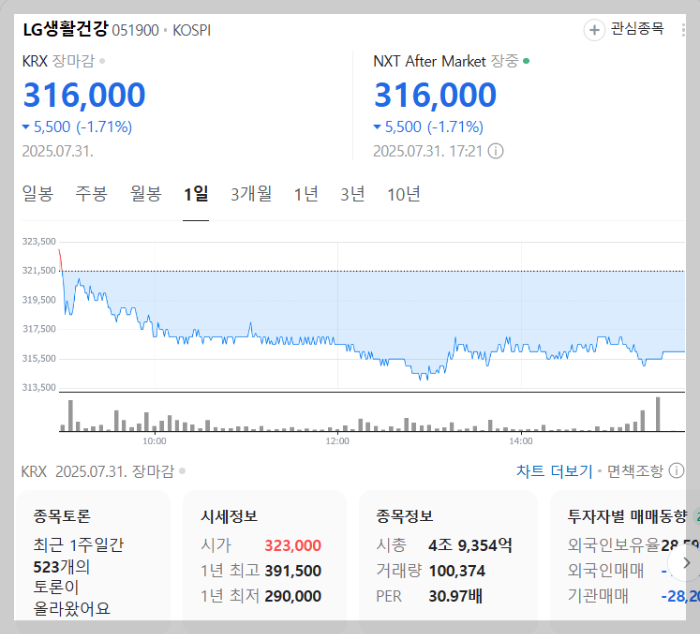Click the volume bar chart
Image resolution: width=700 pixels, height=634 pixels.
click(x=372, y=413)
